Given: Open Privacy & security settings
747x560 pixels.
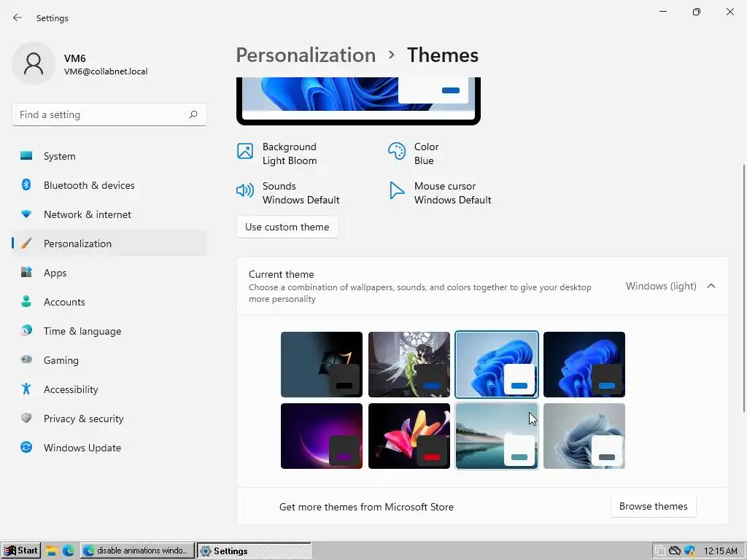Looking at the screenshot, I should 109,419.
